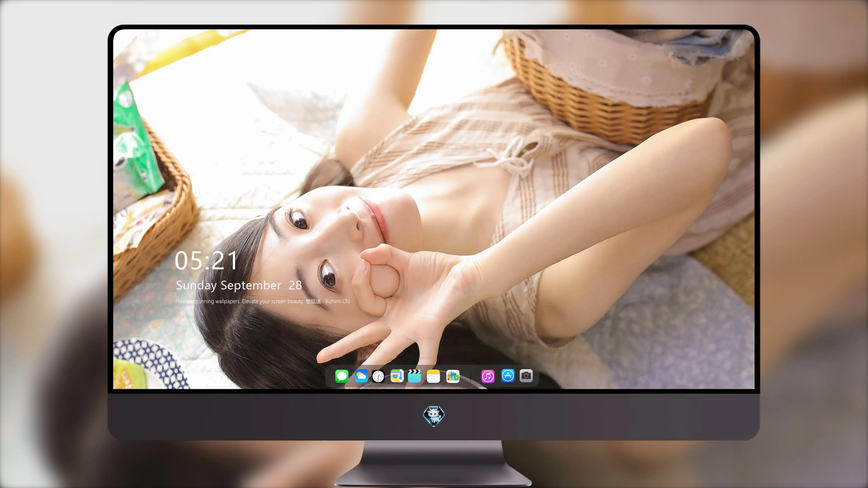This screenshot has width=868, height=488.
Task: Open the Camera app in the dock
Action: [x=526, y=375]
